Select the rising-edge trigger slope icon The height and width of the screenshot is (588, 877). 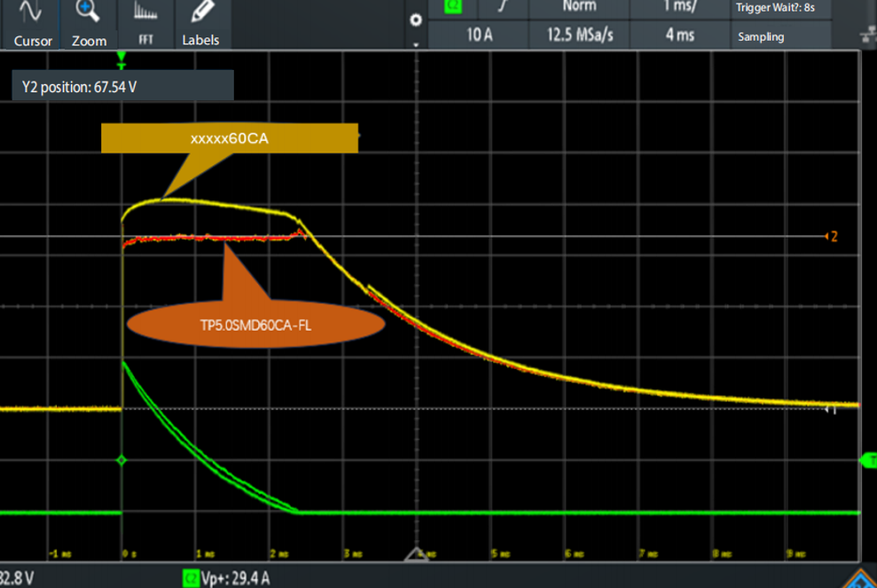click(503, 7)
